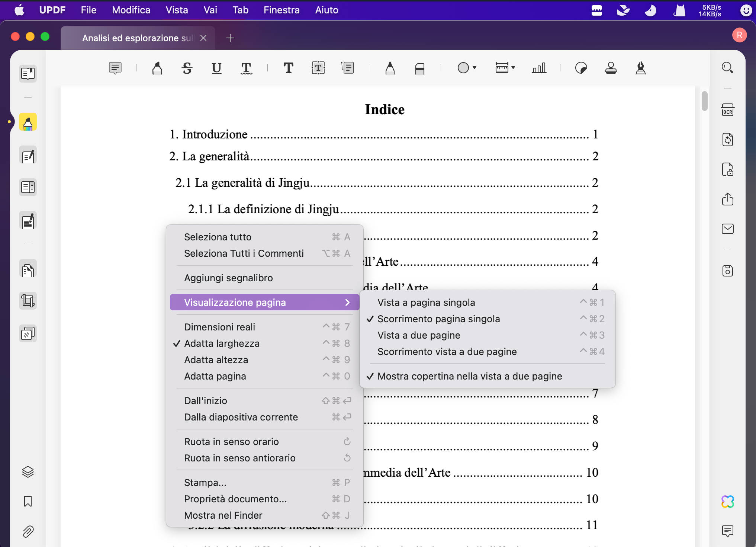
Task: Open the Fill and sign forms tool in sidebar
Action: pos(28,221)
